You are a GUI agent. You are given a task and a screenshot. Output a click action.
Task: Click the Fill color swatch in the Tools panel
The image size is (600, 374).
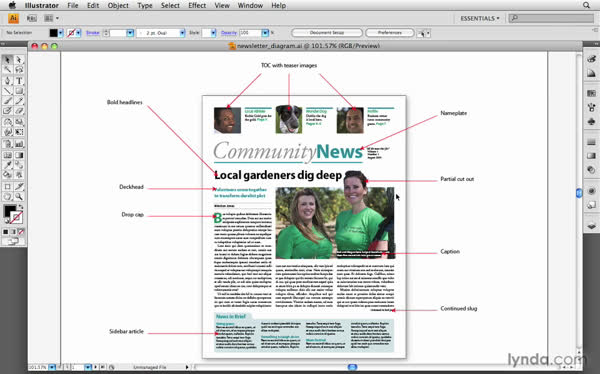coord(10,211)
